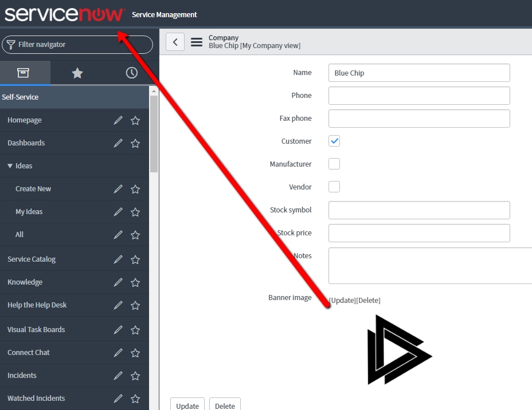Favorite the All module star
This screenshot has height=410, width=532.
click(135, 235)
